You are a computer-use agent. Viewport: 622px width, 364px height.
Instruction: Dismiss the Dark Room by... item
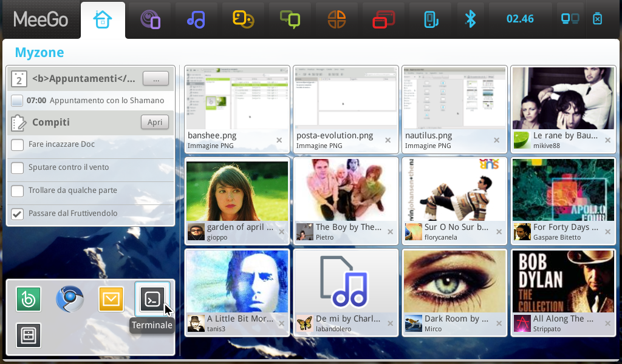click(x=499, y=323)
